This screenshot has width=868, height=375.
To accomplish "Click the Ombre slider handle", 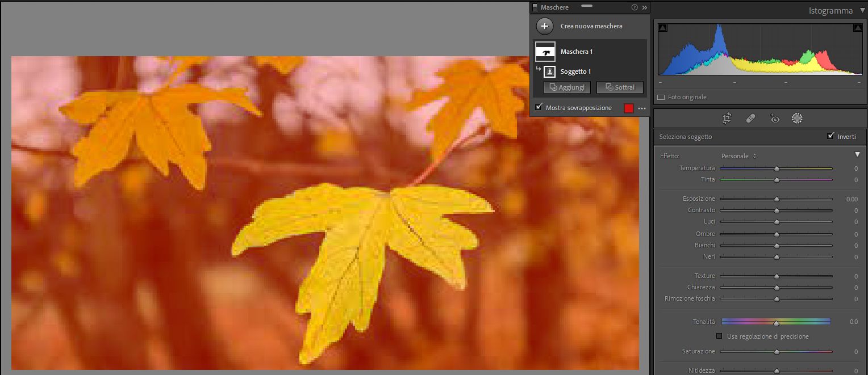I will 777,234.
